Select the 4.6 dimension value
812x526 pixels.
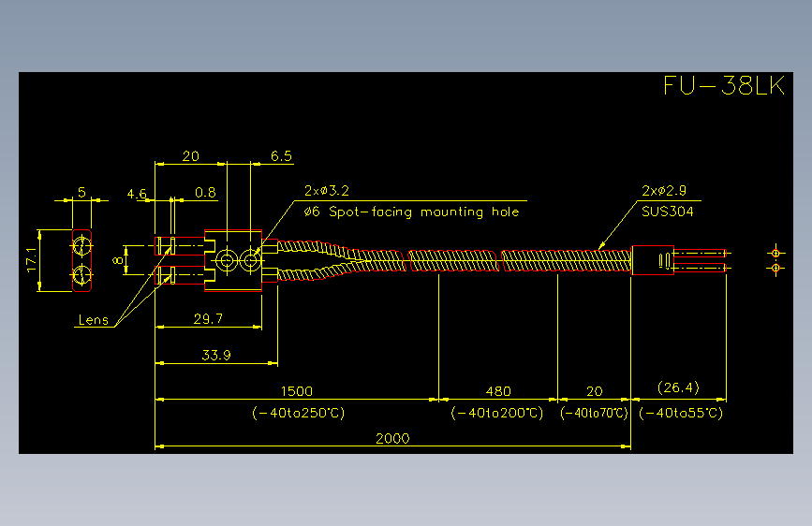click(x=138, y=194)
